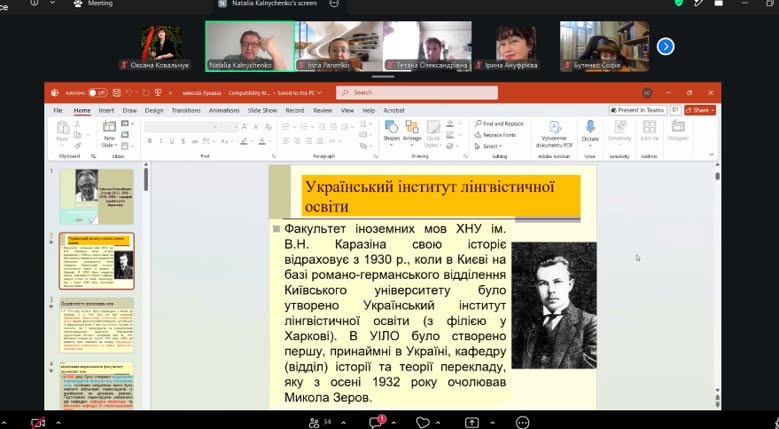
Task: Open the Select dropdown in Editing group
Action: click(488, 146)
